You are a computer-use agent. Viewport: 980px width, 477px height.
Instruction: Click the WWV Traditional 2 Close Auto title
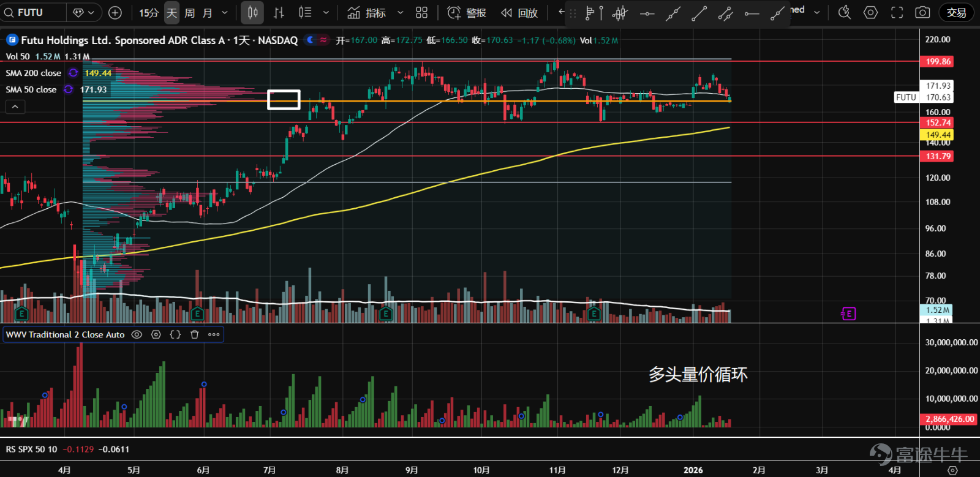pyautogui.click(x=66, y=334)
